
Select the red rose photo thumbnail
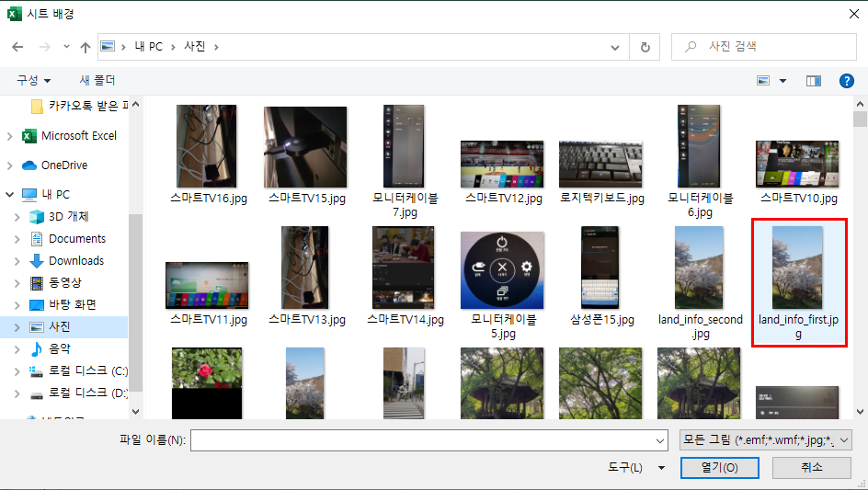pyautogui.click(x=207, y=383)
